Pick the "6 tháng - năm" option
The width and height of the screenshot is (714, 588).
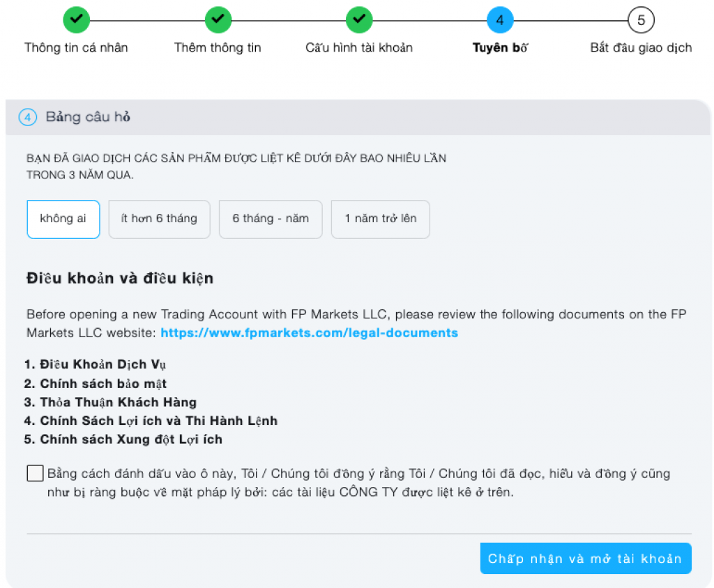271,219
